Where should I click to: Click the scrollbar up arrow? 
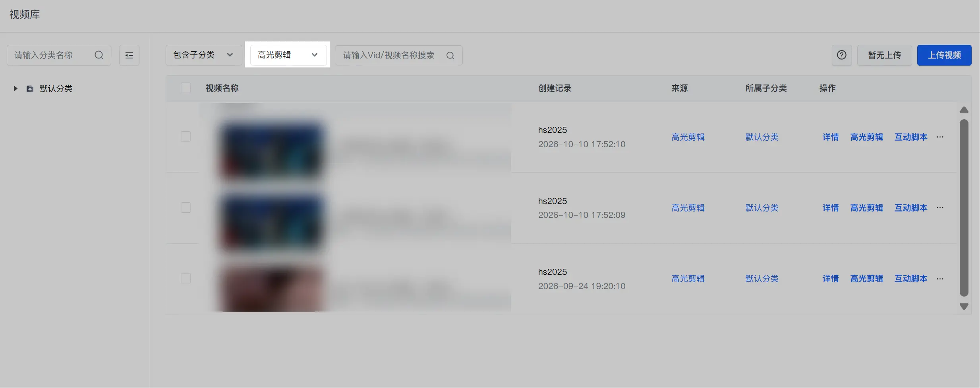pos(964,110)
